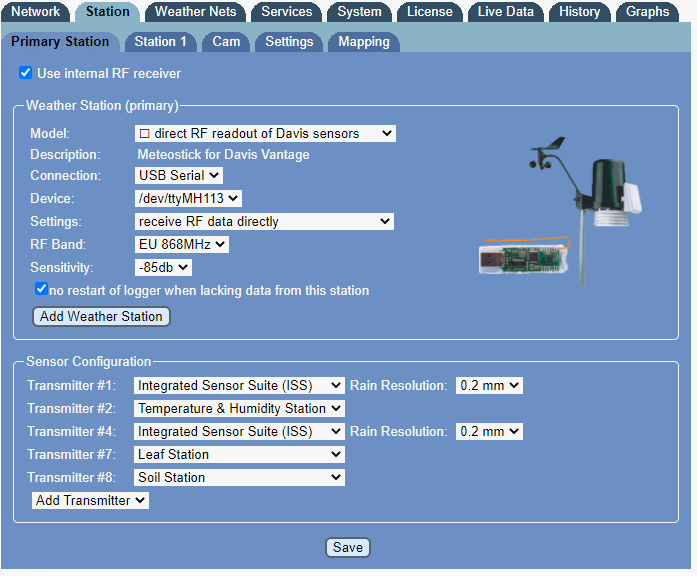Image resolution: width=697 pixels, height=576 pixels.
Task: Click the Meteostick for Davis Vantage description
Action: click(x=223, y=155)
